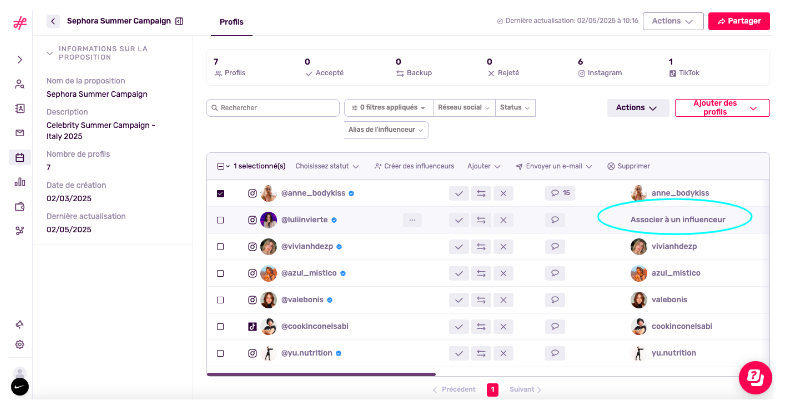790x409 pixels.
Task: Click Associer à un influenceur link
Action: (x=678, y=220)
